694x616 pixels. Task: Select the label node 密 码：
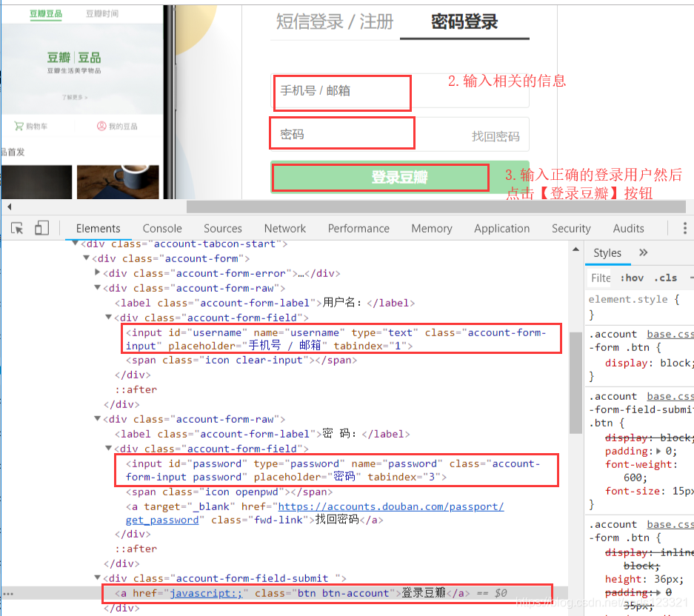point(262,434)
